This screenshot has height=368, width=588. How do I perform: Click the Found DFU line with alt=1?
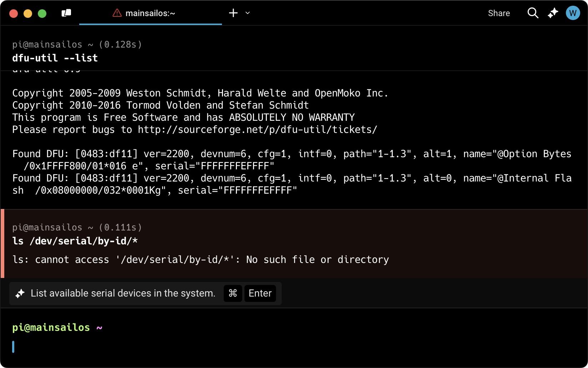[x=292, y=160]
